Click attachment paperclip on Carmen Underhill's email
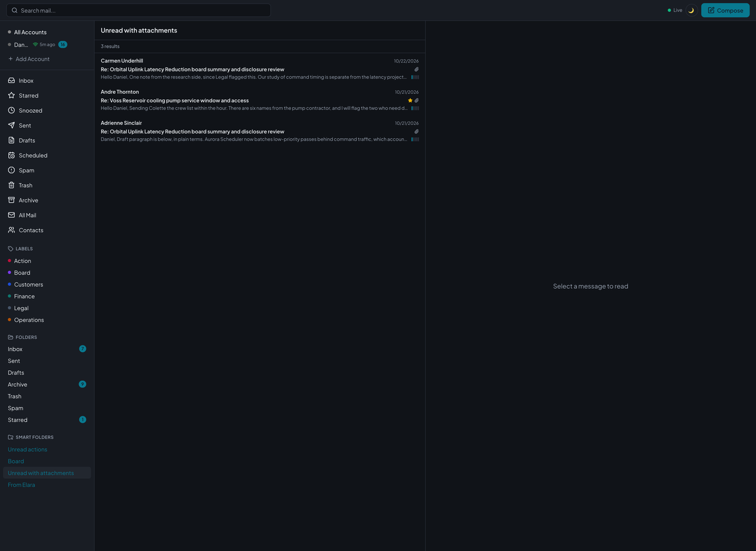 pos(416,69)
